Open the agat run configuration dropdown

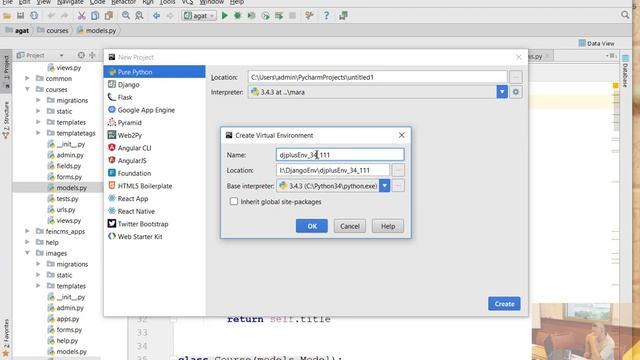point(199,16)
